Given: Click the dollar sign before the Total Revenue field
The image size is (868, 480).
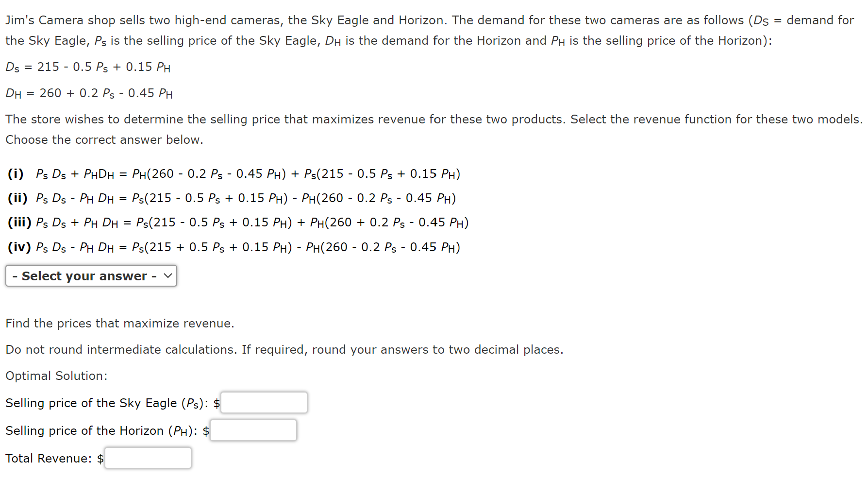Looking at the screenshot, I should pos(100,458).
